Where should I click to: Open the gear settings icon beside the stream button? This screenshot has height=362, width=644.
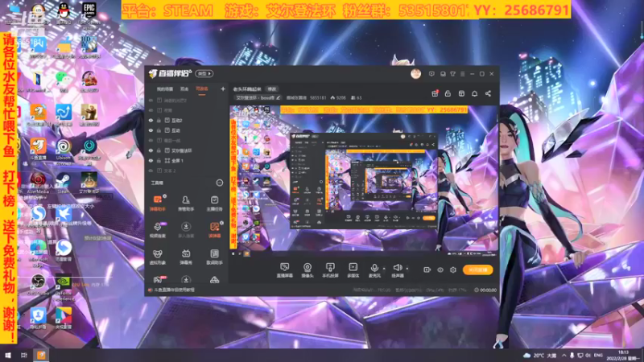click(x=453, y=269)
